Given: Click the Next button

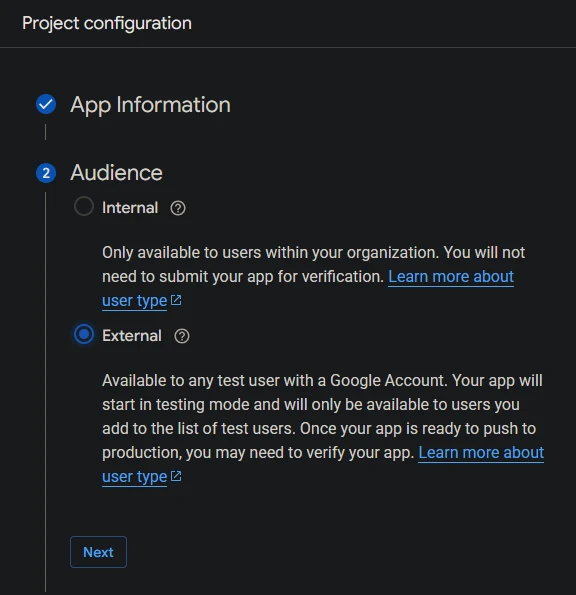Looking at the screenshot, I should [98, 552].
